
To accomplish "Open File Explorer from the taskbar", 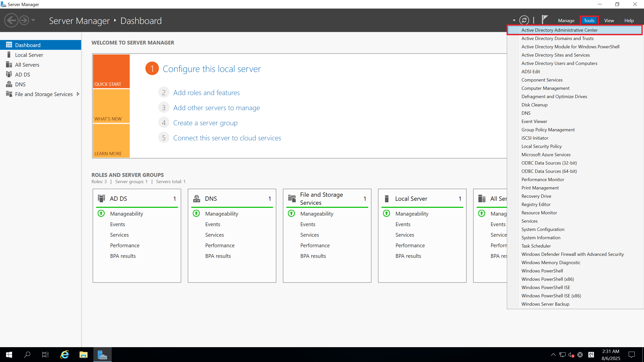I will point(83,355).
